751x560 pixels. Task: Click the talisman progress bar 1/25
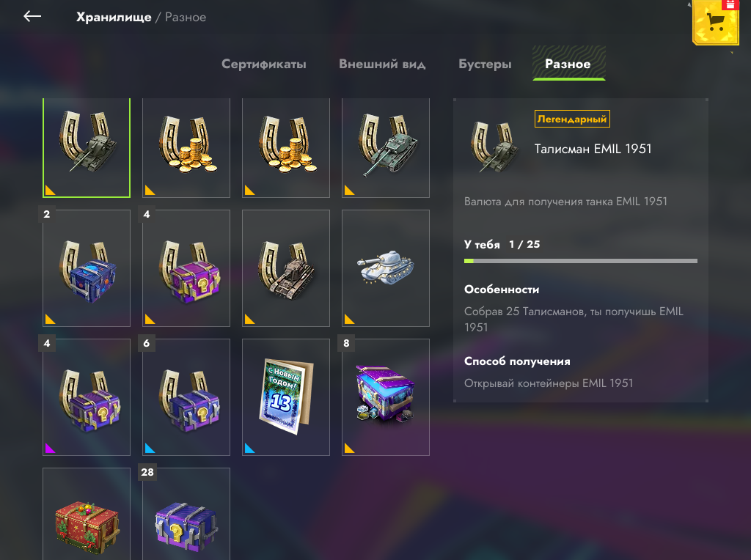(x=581, y=261)
